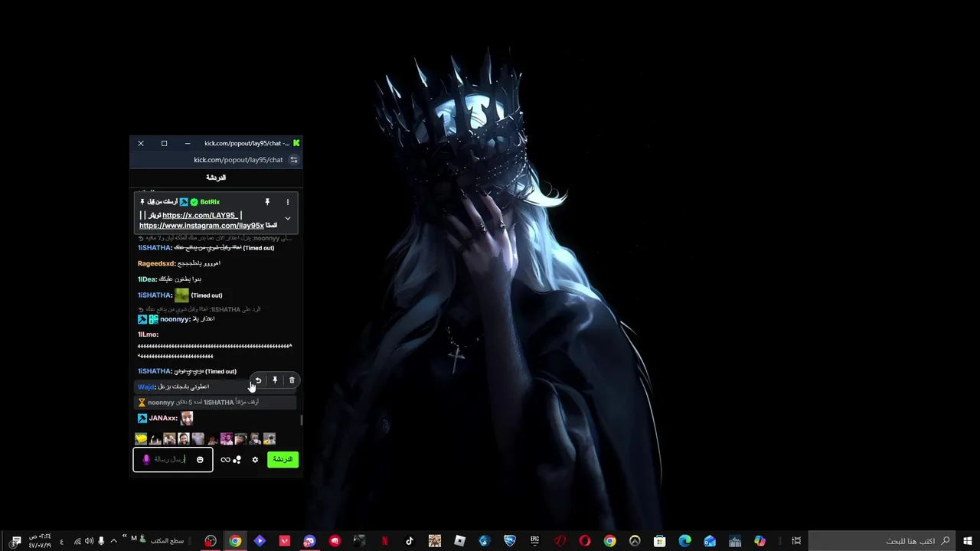Open the x.com/LAY95_ link

(x=200, y=215)
